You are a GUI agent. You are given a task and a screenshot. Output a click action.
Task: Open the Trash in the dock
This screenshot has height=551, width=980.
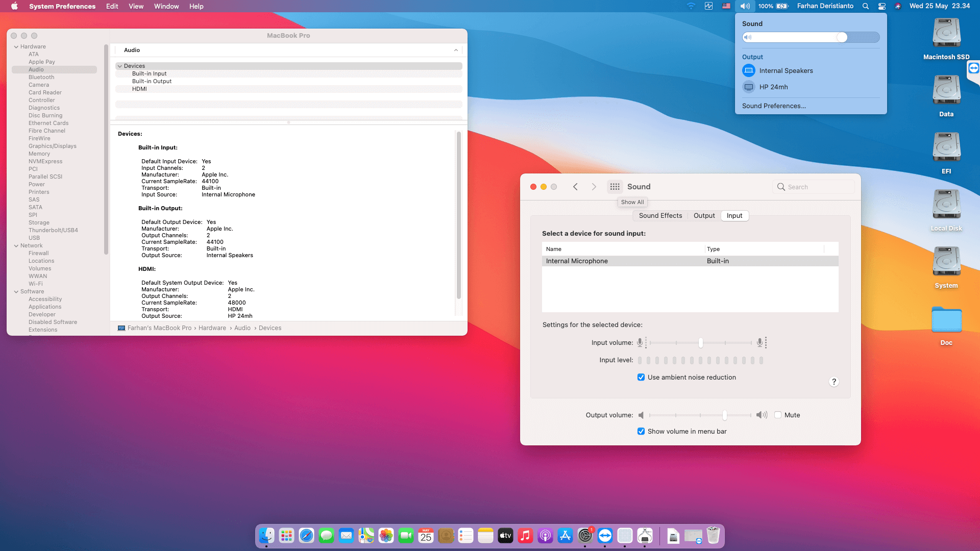(713, 536)
